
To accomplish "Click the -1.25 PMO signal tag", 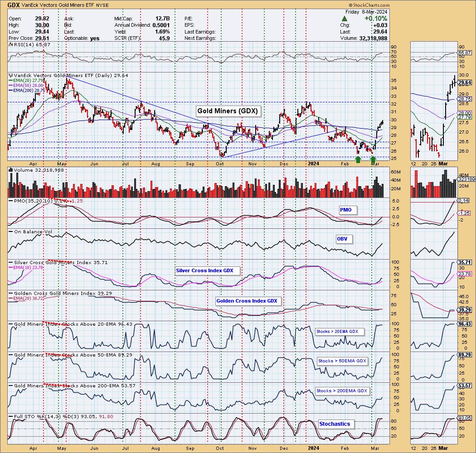I will 465,213.
